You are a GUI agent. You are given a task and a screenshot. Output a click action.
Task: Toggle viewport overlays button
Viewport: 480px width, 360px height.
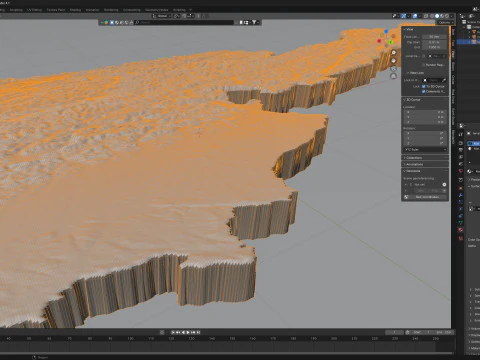click(x=415, y=16)
